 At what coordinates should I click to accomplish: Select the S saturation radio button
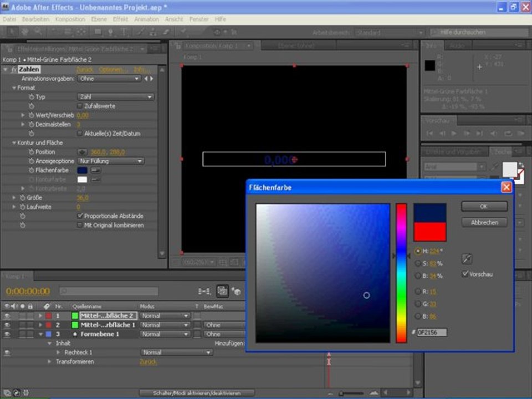pos(418,263)
